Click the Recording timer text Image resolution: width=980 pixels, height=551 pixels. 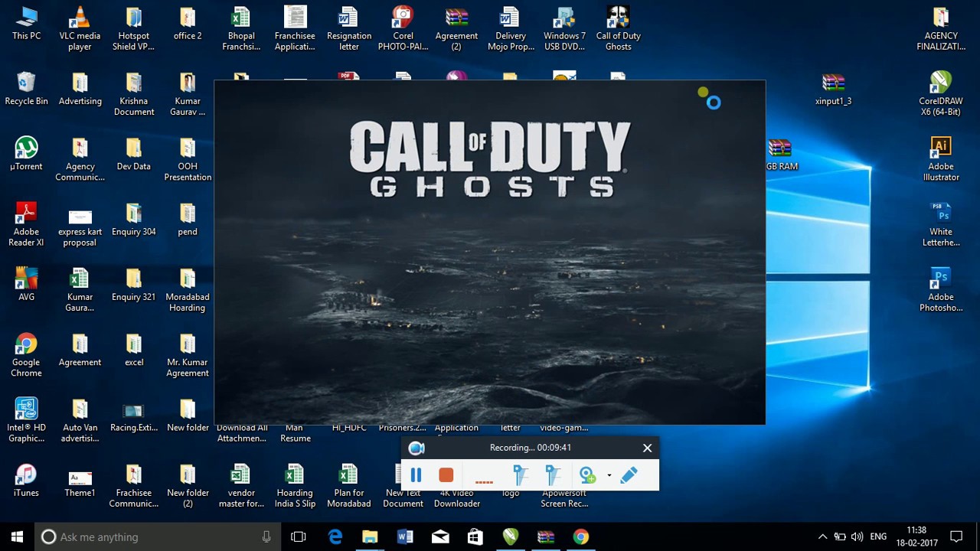(x=531, y=448)
